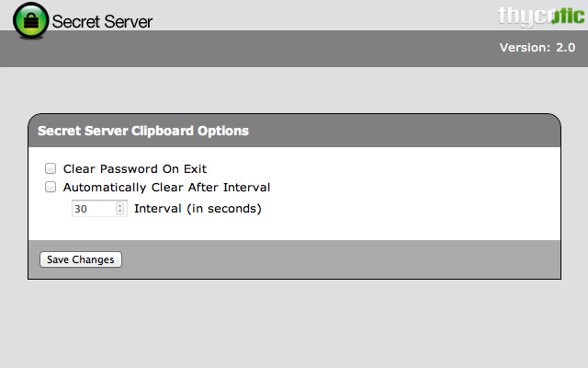Click the "Clear Password On Exit" label
588x368 pixels.
tap(134, 169)
